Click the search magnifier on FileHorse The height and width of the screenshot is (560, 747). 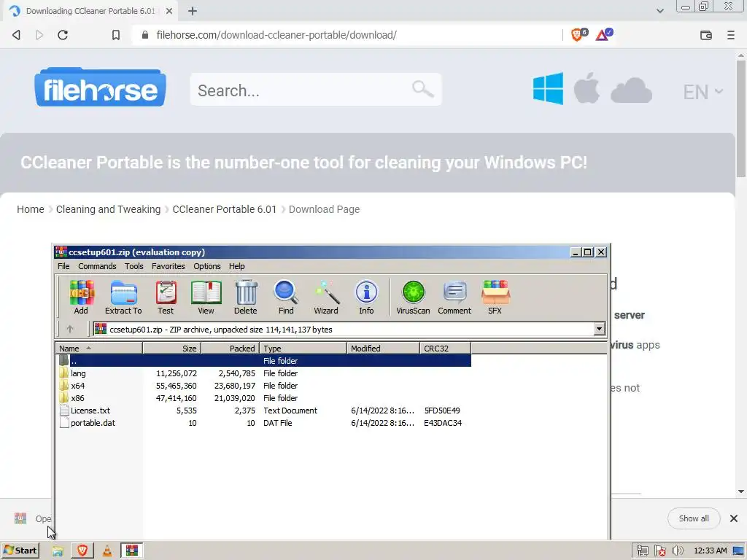coord(422,89)
